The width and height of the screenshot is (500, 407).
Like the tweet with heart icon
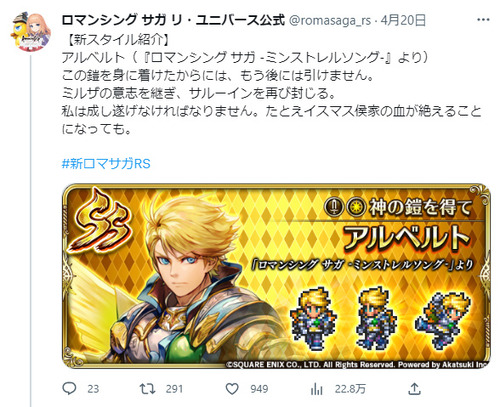(232, 389)
